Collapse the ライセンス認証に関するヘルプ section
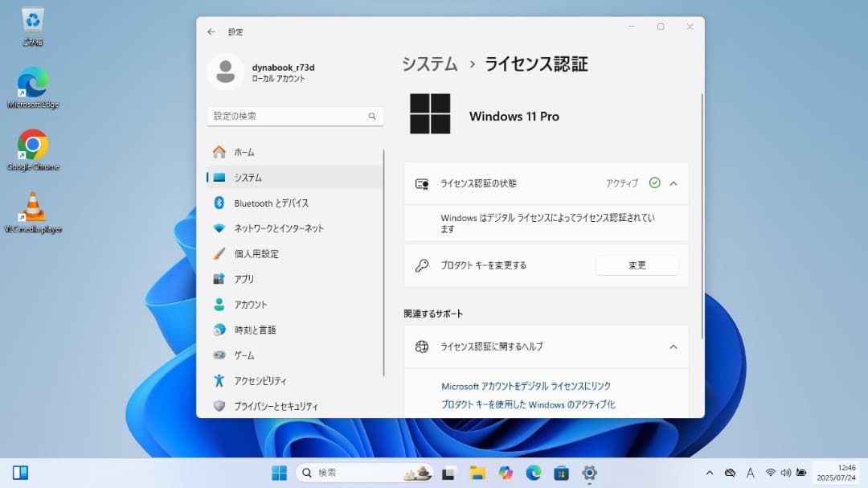 coord(674,347)
